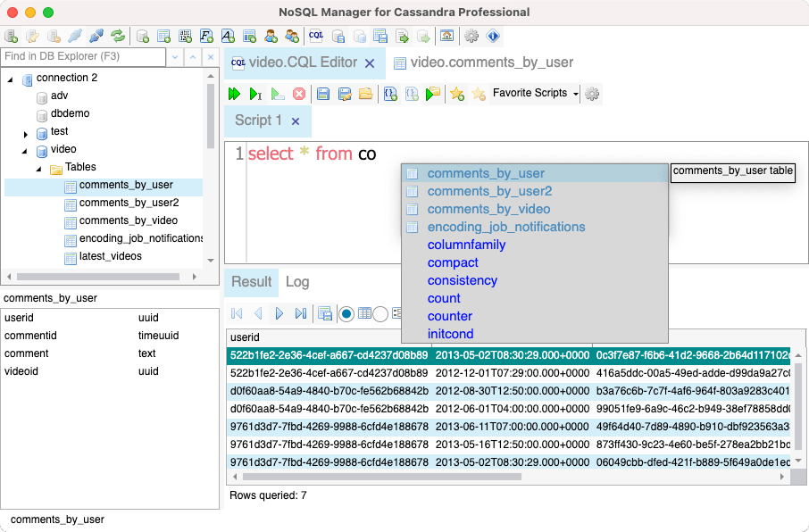Click the red Stop execution icon

coord(299,94)
